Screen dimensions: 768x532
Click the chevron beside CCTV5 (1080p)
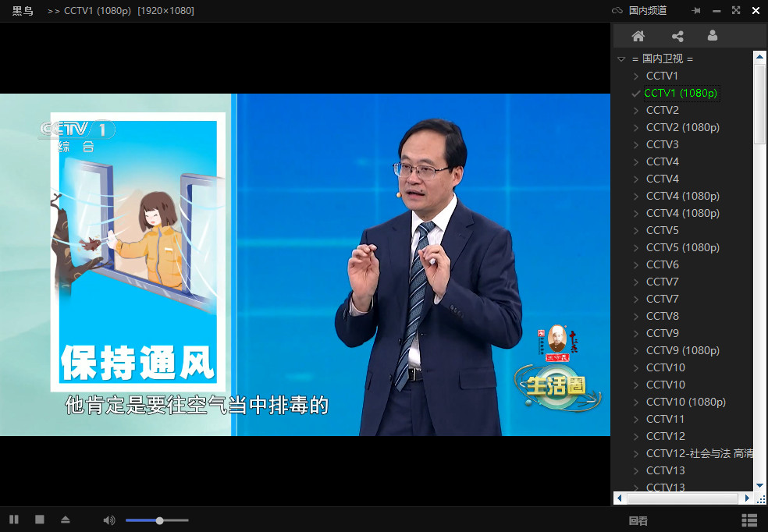(x=636, y=247)
